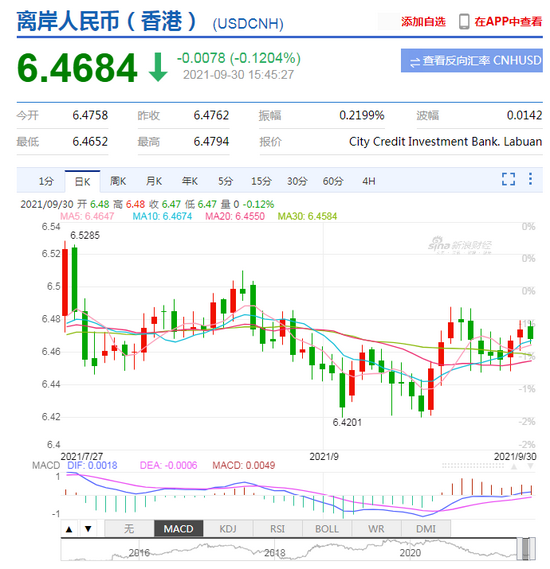550x569 pixels.
Task: Click the MA30: 6.4584 legend label
Action: pos(307,216)
